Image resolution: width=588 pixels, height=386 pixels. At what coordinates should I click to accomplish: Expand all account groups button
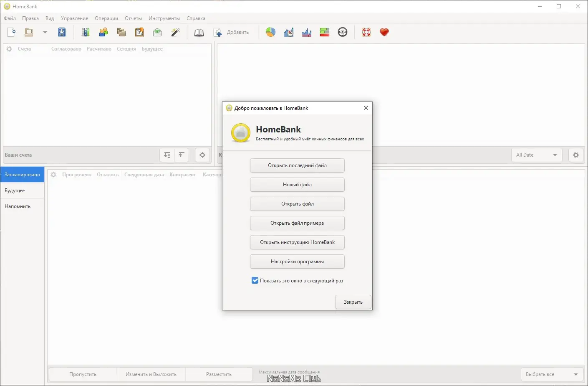click(167, 155)
